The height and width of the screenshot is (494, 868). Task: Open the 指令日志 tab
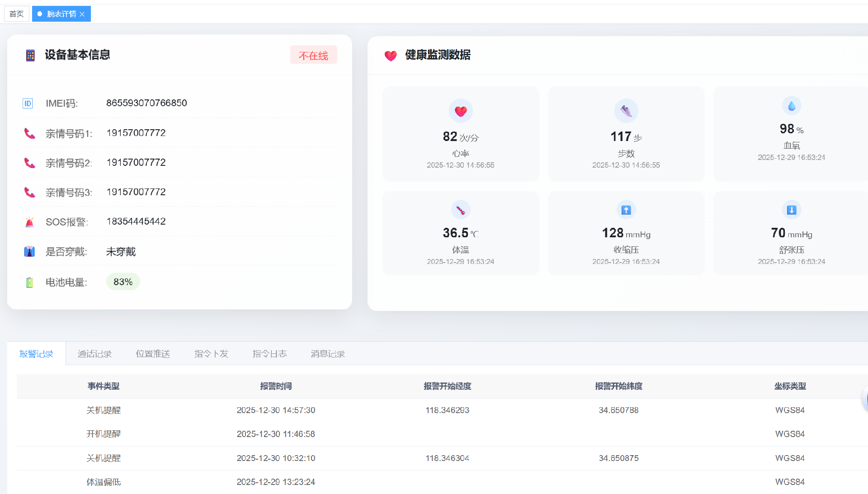269,354
